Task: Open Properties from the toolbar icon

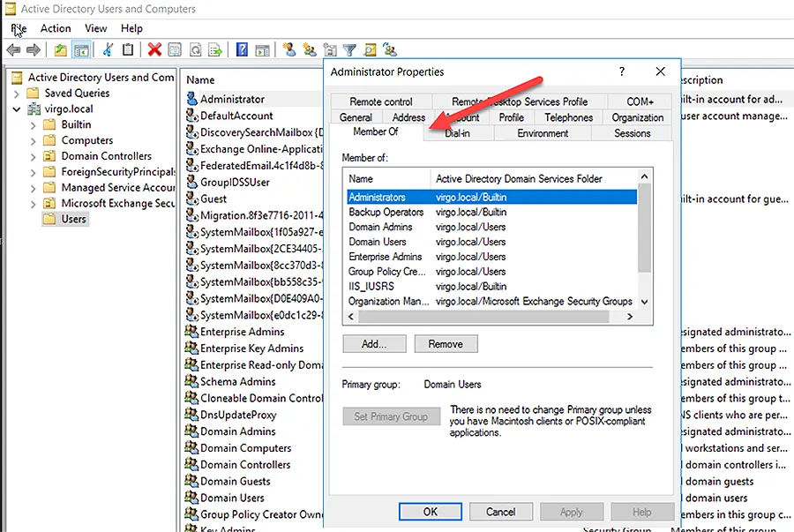Action: [175, 49]
